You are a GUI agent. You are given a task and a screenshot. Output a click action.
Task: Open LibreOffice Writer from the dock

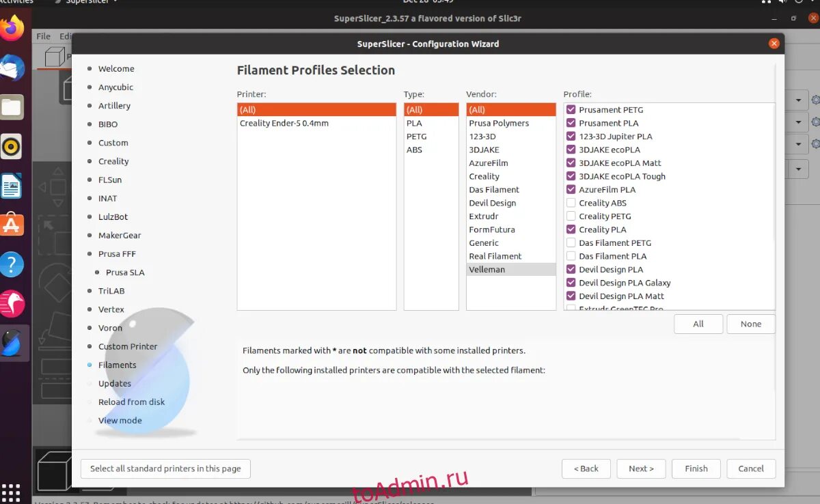pos(12,186)
